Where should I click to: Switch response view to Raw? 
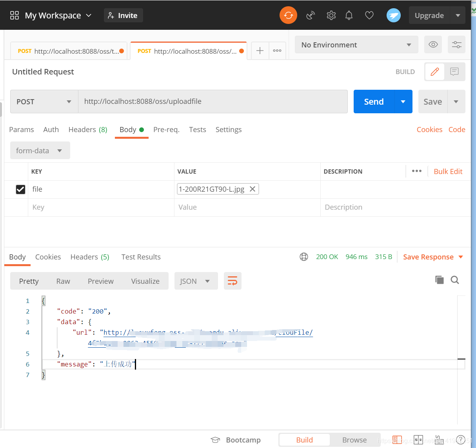pyautogui.click(x=63, y=281)
